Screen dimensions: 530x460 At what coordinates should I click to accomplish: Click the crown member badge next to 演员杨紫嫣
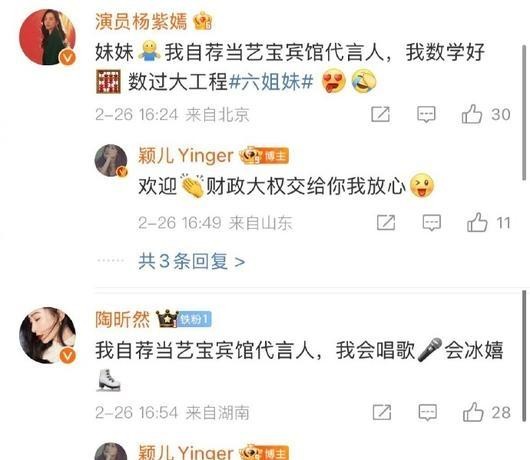202,21
